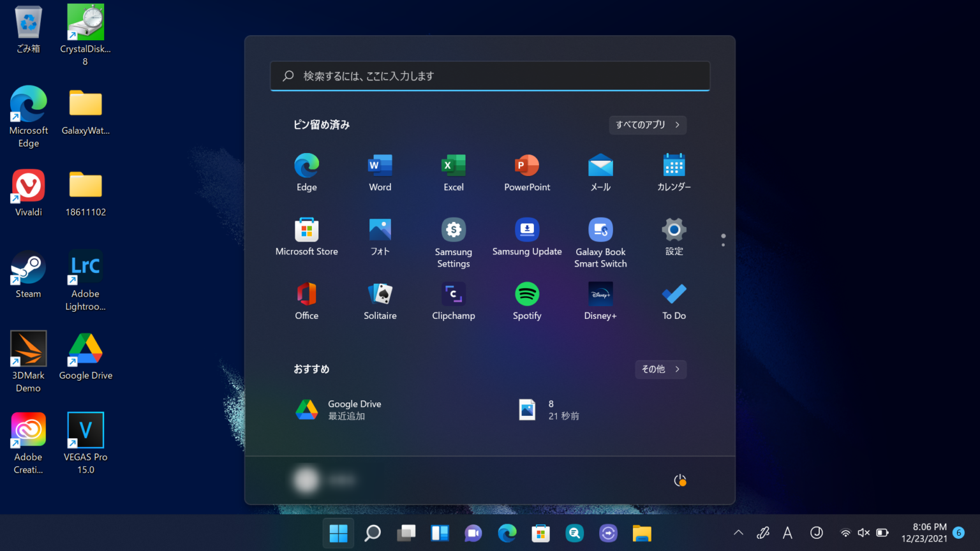Expand the すべてのアプリ list
The image size is (980, 551).
pyautogui.click(x=647, y=125)
